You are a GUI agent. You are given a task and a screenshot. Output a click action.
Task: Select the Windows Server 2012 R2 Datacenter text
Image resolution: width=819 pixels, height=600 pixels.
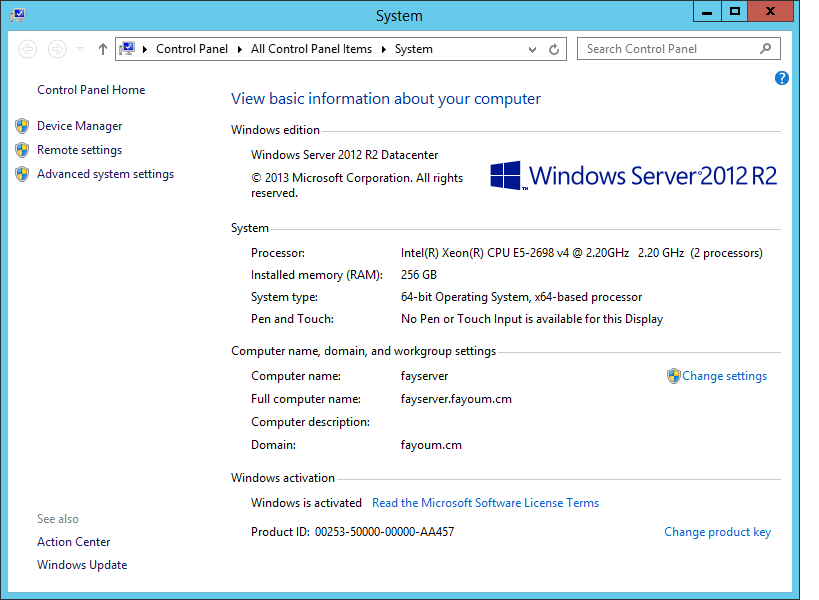coord(344,155)
